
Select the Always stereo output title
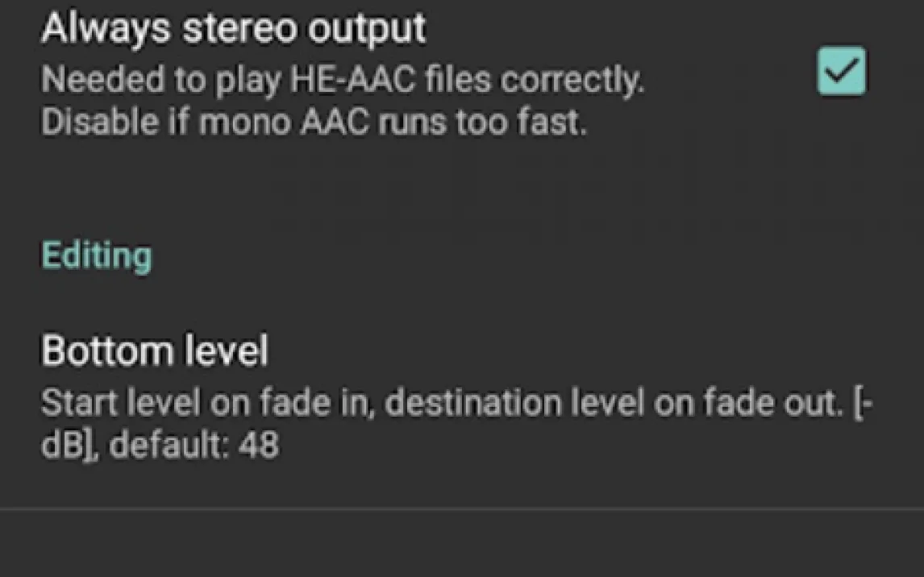click(x=233, y=30)
